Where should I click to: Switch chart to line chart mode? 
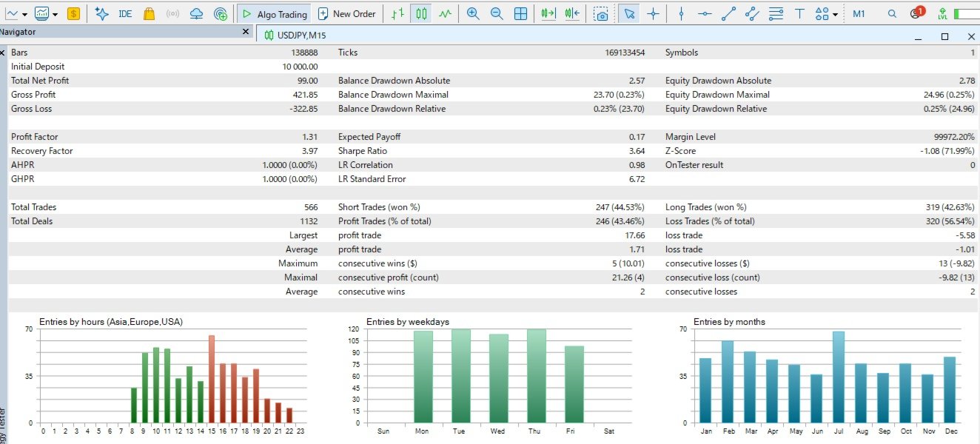pyautogui.click(x=445, y=13)
